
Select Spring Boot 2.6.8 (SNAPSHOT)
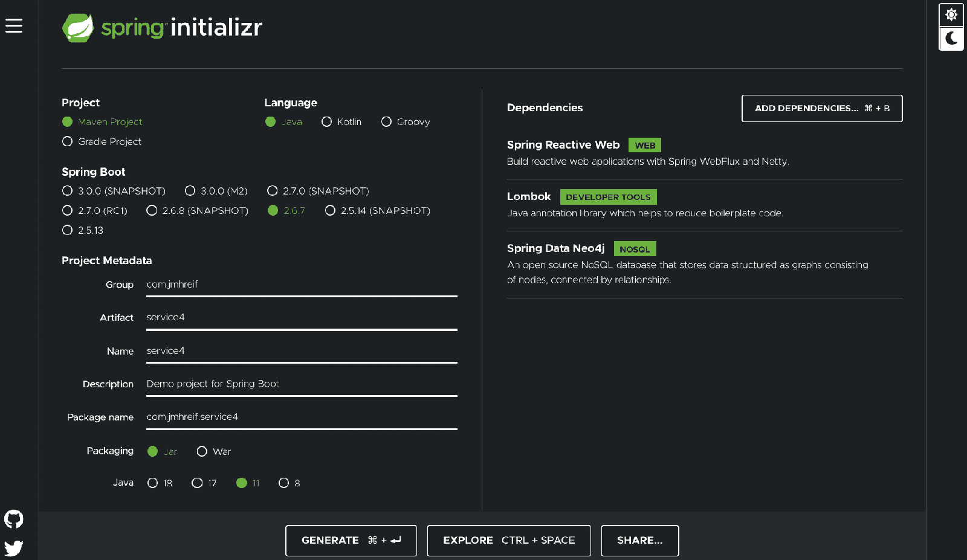point(198,211)
